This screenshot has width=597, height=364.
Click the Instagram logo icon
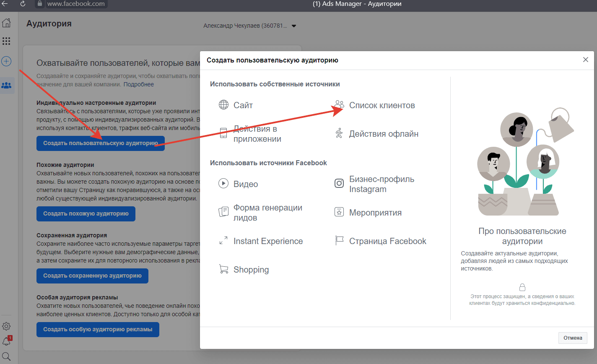coord(339,183)
